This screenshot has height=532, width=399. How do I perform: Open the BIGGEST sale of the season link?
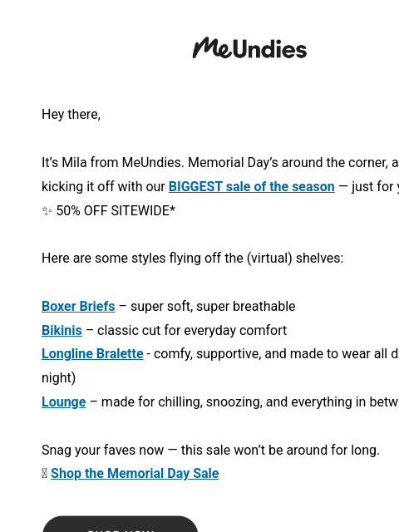(251, 186)
